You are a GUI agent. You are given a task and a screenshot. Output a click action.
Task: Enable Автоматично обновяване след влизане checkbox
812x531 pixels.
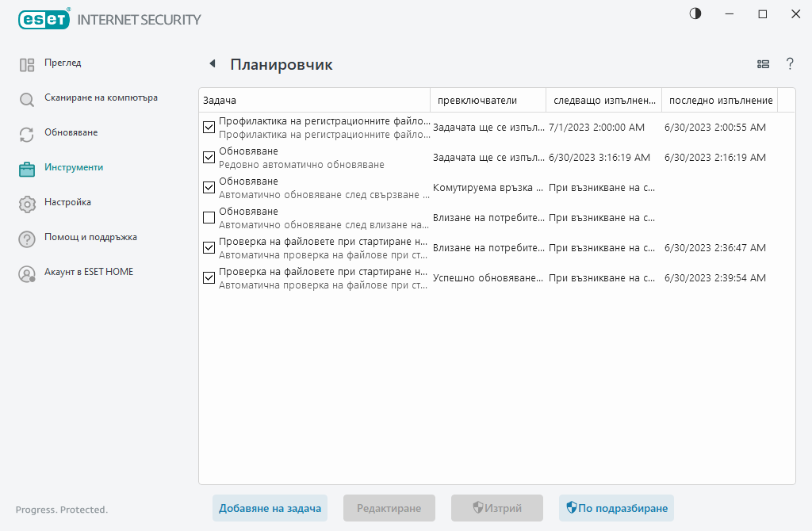209,217
